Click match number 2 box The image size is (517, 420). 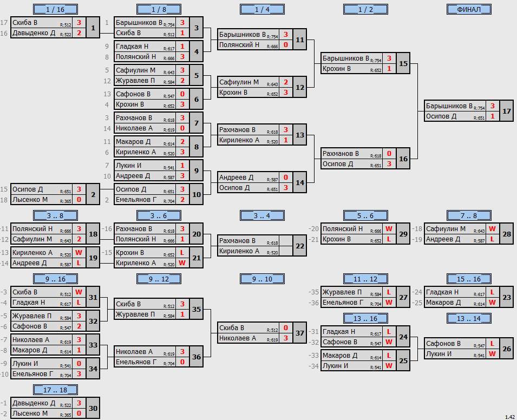pyautogui.click(x=93, y=194)
